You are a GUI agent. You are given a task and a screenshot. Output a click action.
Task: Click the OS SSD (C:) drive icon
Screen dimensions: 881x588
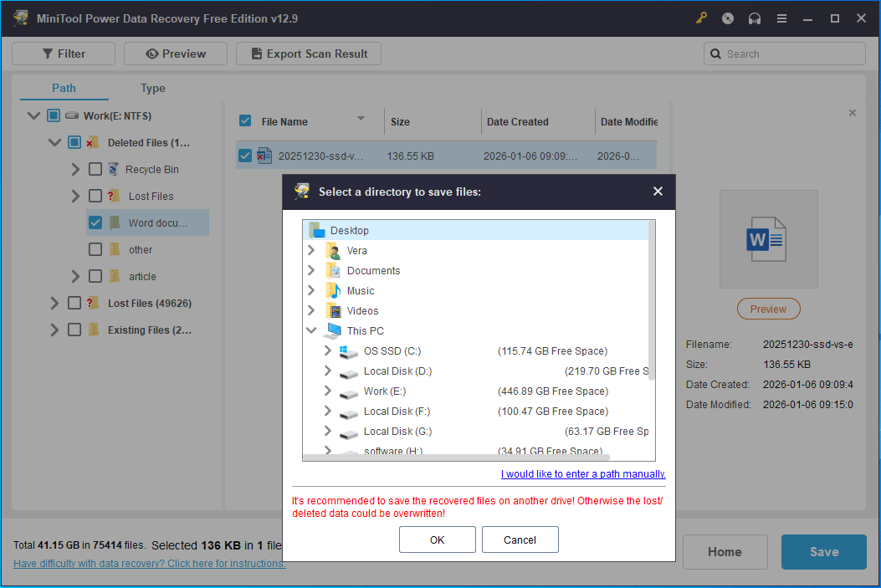point(349,351)
